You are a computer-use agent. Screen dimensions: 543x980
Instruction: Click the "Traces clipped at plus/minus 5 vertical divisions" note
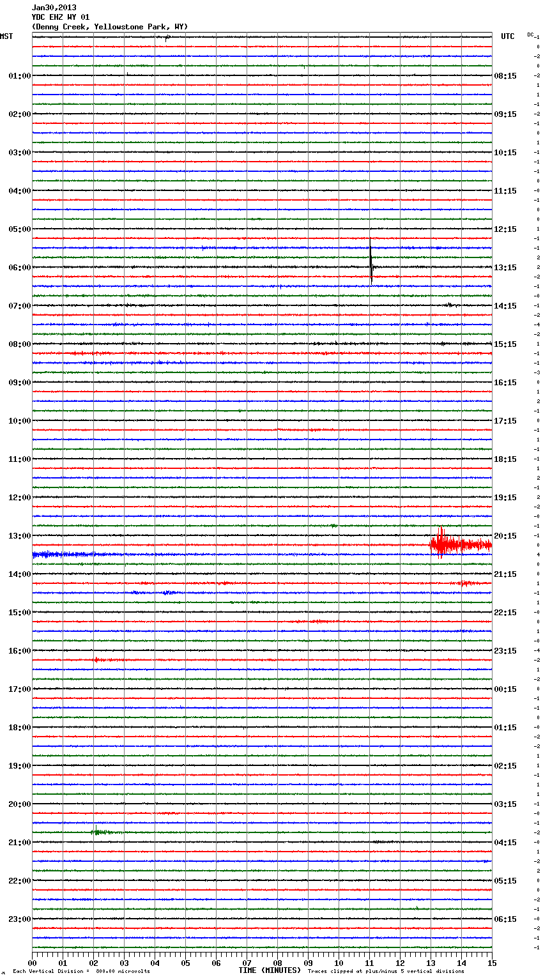pyautogui.click(x=386, y=972)
